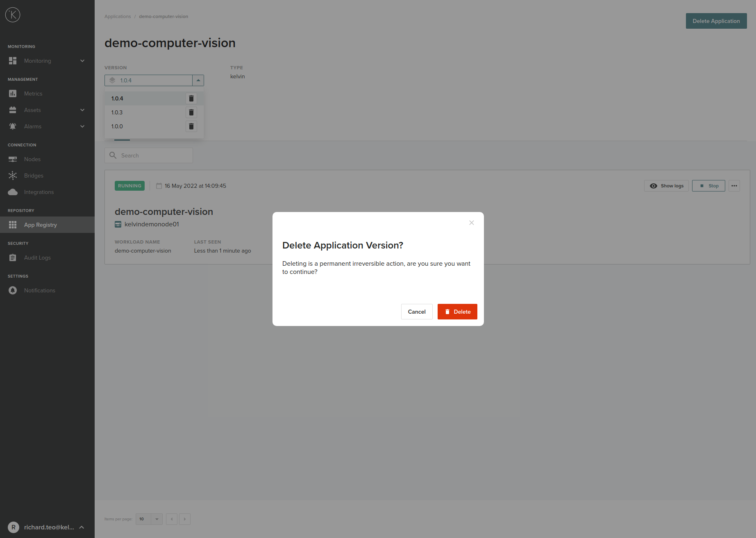Open the three-dot workload options menu
The width and height of the screenshot is (756, 538).
point(734,186)
